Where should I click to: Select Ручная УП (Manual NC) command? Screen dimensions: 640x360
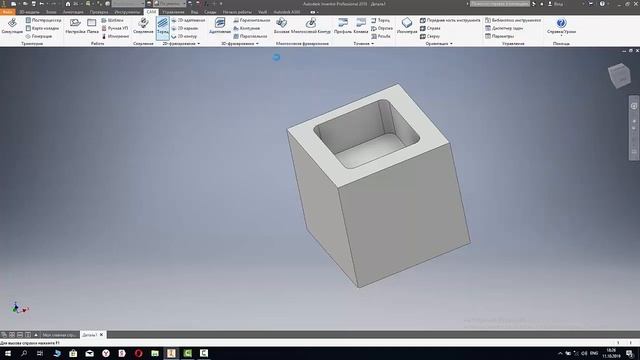[115, 28]
